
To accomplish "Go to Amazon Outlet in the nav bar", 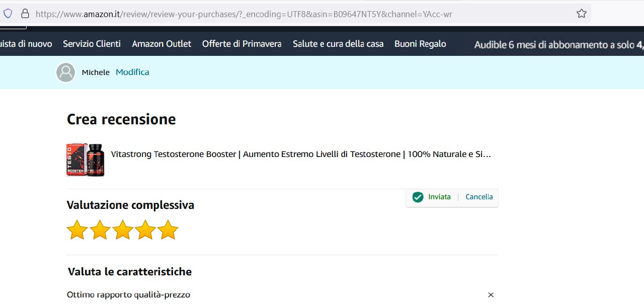I will point(162,44).
